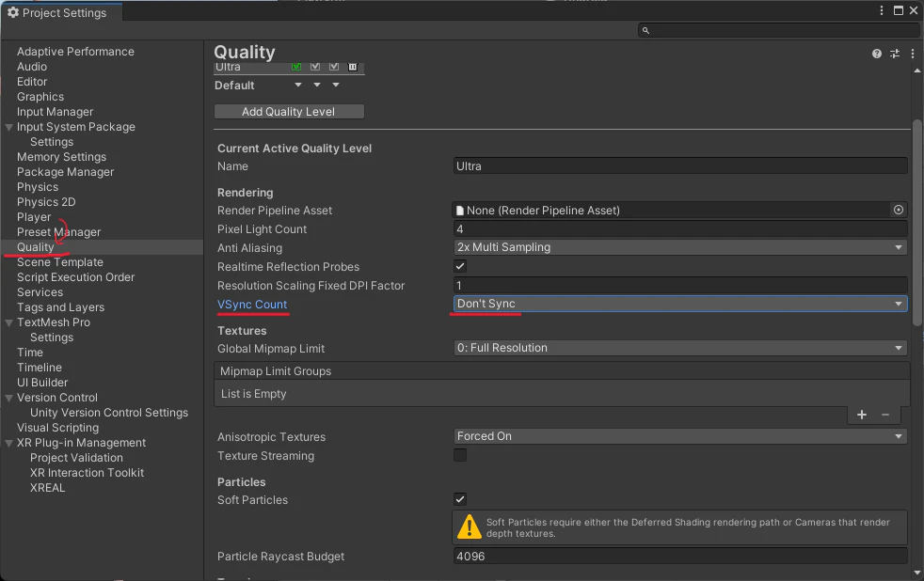Image resolution: width=924 pixels, height=581 pixels.
Task: Toggle the second platform checkbox for Ultra
Action: [x=315, y=67]
